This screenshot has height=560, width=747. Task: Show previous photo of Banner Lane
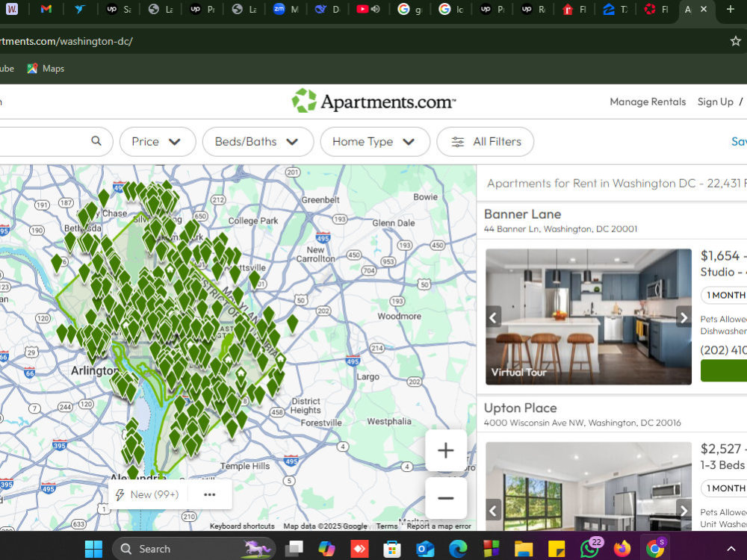(x=494, y=317)
